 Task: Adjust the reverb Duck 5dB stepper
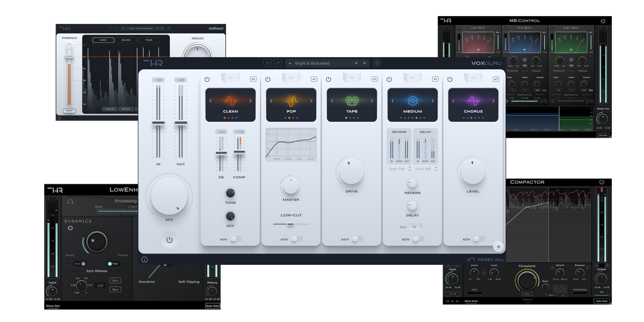click(x=410, y=169)
